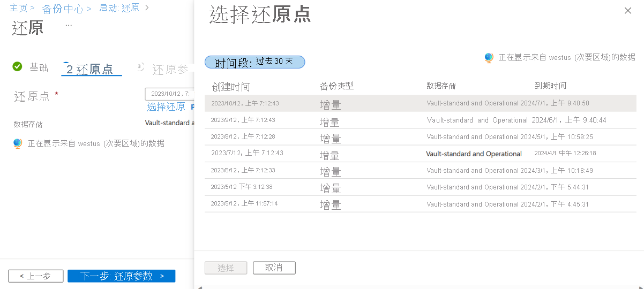
Task: Go to 主页 breadcrumb
Action: click(18, 9)
